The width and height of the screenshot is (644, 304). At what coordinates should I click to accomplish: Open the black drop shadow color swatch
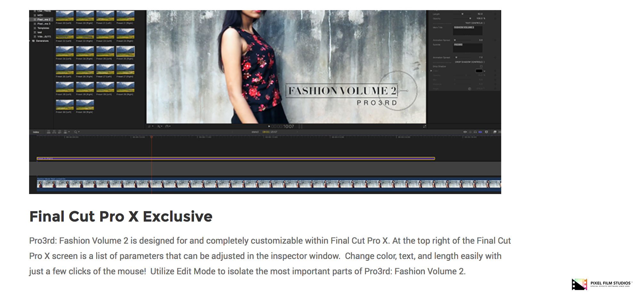pyautogui.click(x=479, y=71)
